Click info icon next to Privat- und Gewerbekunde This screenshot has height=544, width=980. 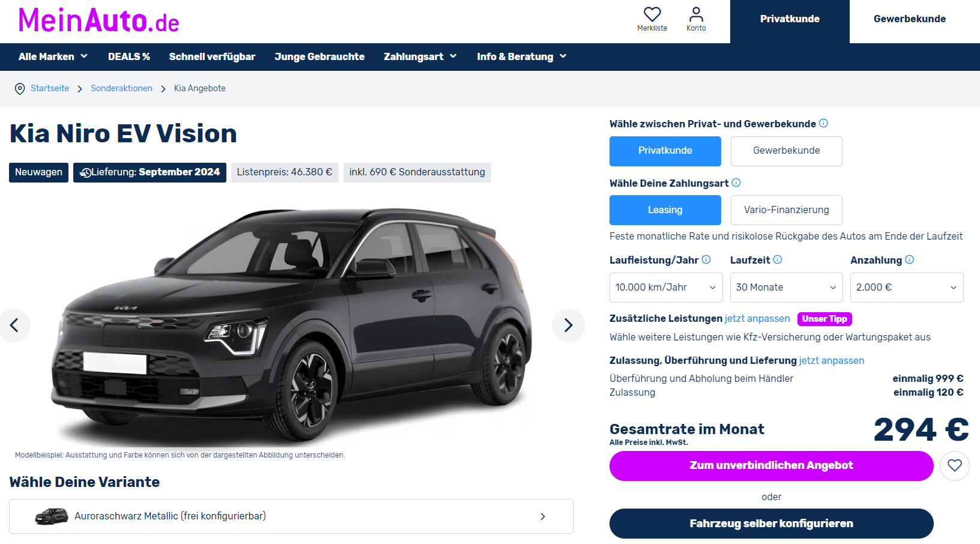824,123
